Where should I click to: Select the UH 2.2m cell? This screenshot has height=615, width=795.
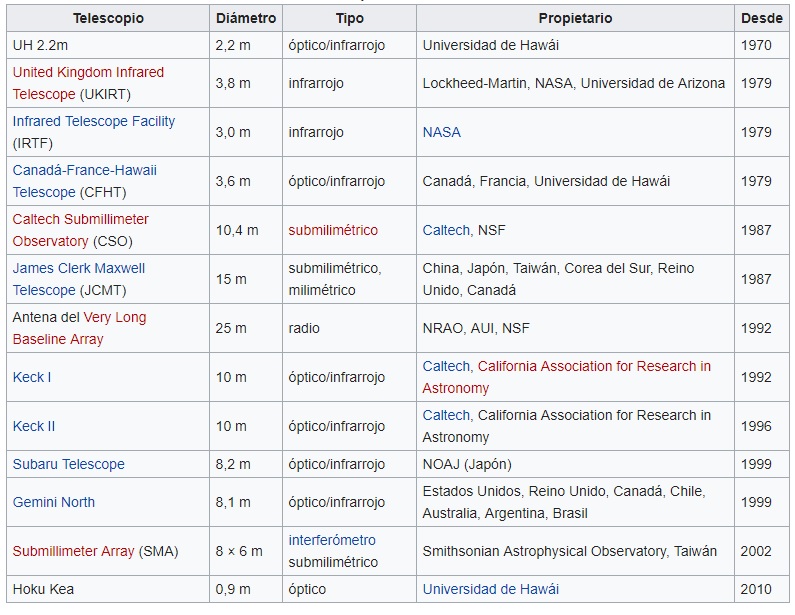(x=108, y=45)
